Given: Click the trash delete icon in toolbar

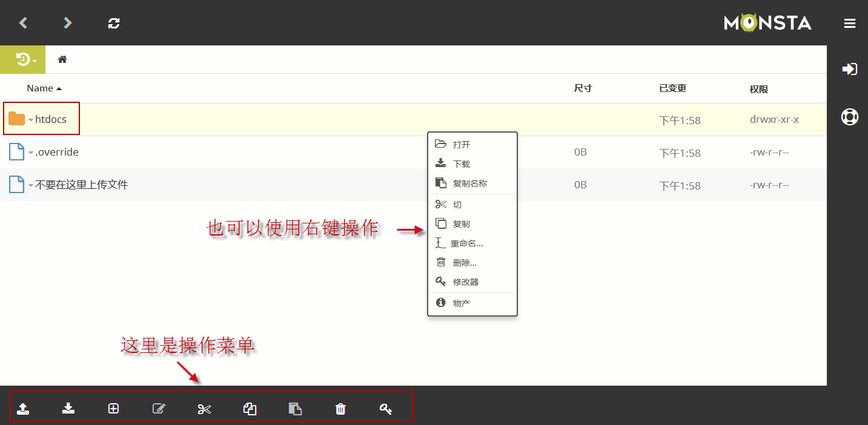Looking at the screenshot, I should (340, 409).
